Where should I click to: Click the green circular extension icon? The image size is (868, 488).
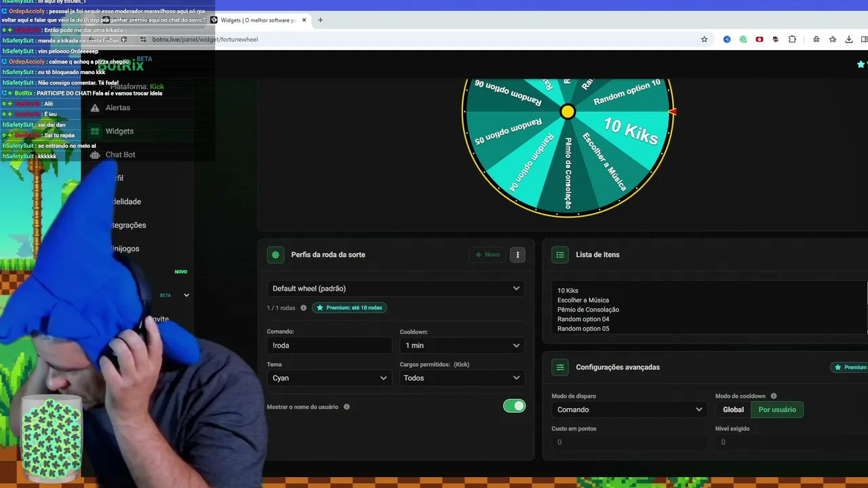(x=743, y=39)
